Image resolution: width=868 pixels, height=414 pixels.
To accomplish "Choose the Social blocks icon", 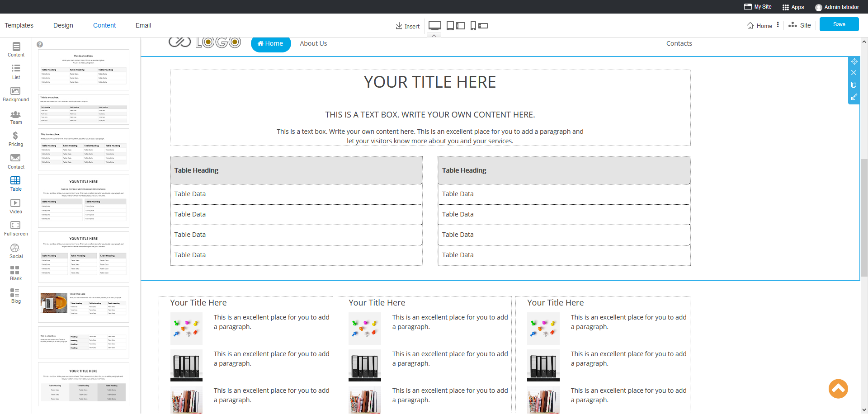I will pos(15,251).
